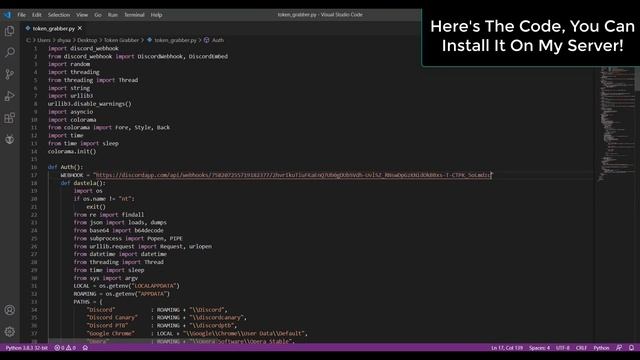The height and width of the screenshot is (360, 640).
Task: Click the bug-shaped icon below the Extensions icon
Action: (x=9, y=140)
